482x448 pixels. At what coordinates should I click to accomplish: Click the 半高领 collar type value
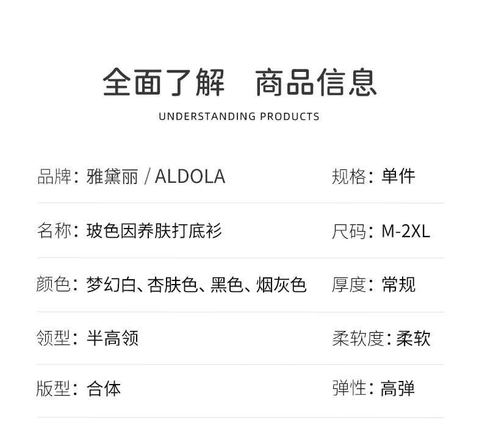click(113, 338)
